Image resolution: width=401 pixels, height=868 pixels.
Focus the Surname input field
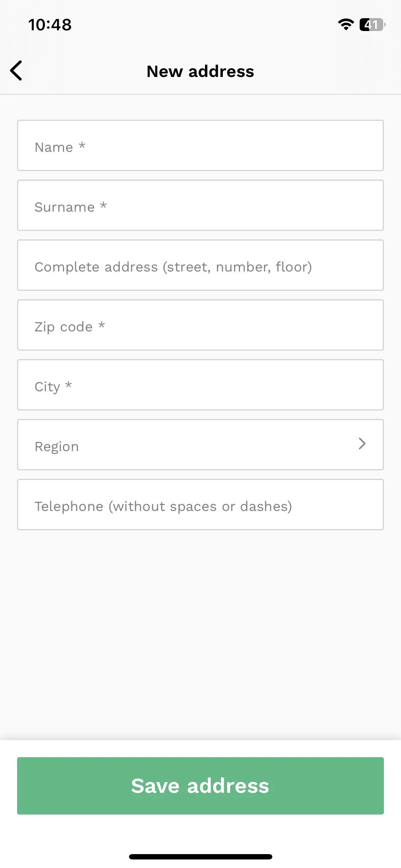(x=200, y=205)
